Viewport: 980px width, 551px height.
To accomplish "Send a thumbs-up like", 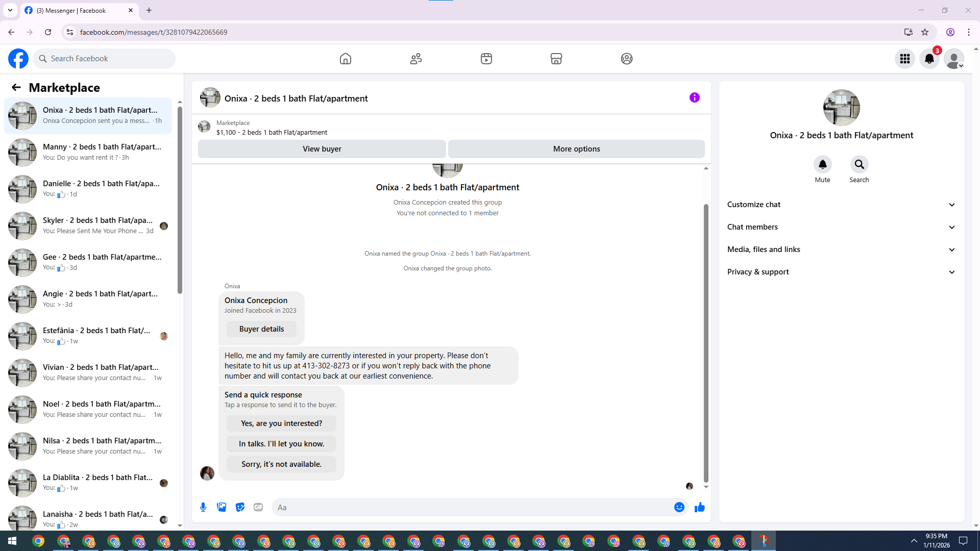I will 700,507.
